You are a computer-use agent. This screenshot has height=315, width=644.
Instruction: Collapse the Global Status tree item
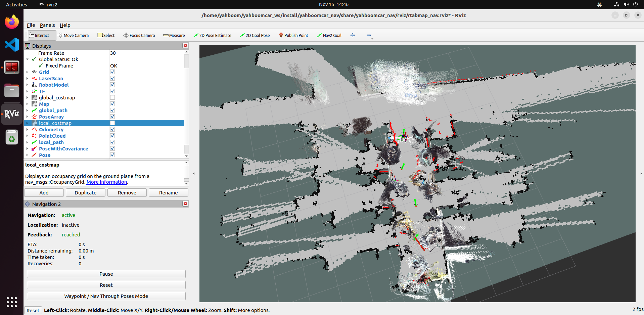tap(27, 59)
